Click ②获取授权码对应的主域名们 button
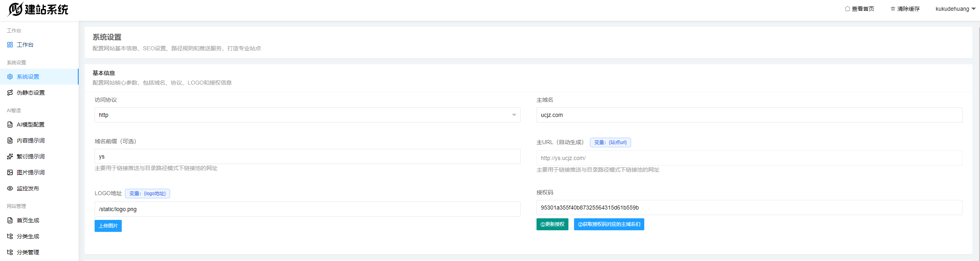The width and height of the screenshot is (980, 261). tap(609, 224)
